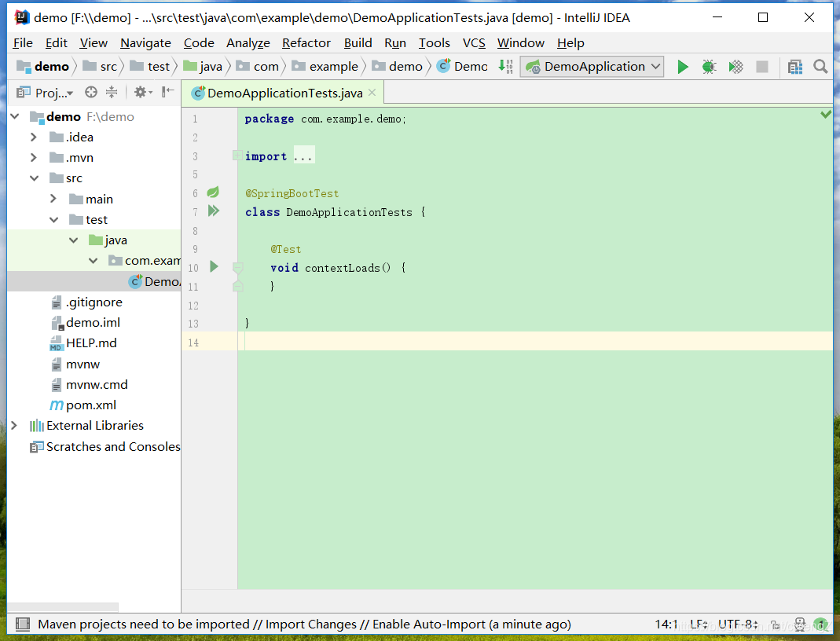This screenshot has width=840, height=641.
Task: Open the Refactor menu
Action: pos(306,43)
